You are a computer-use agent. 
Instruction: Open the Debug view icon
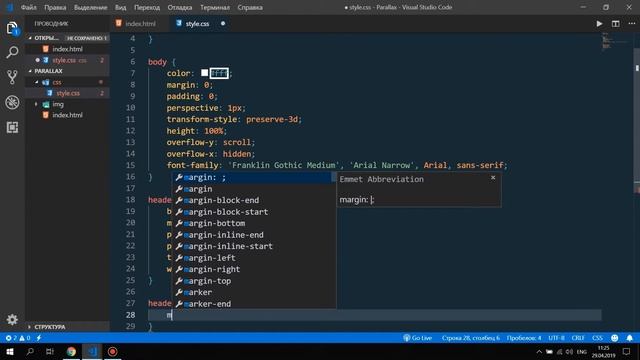point(12,102)
